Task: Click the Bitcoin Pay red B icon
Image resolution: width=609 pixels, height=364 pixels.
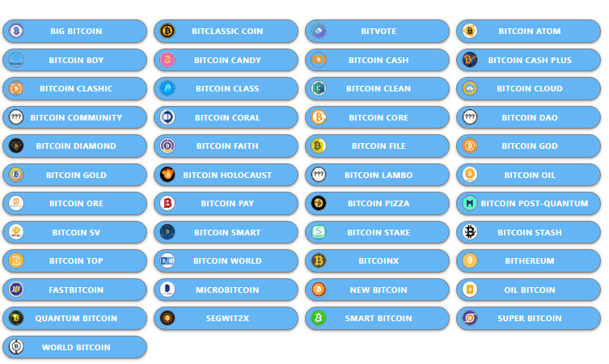Action: 167,203
